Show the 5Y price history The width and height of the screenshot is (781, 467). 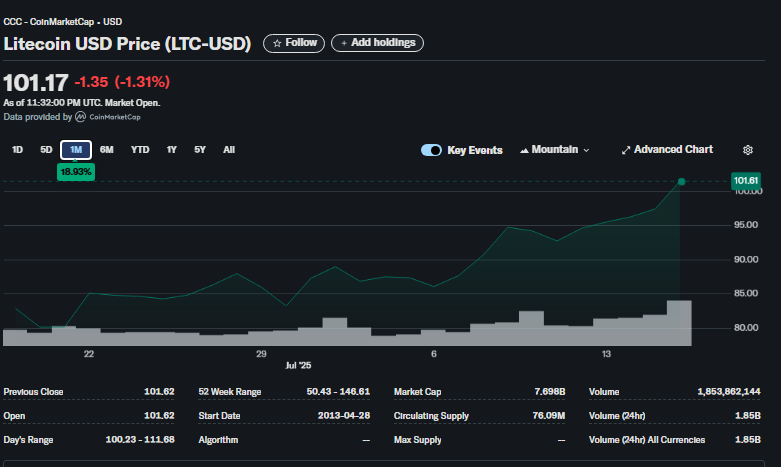200,149
